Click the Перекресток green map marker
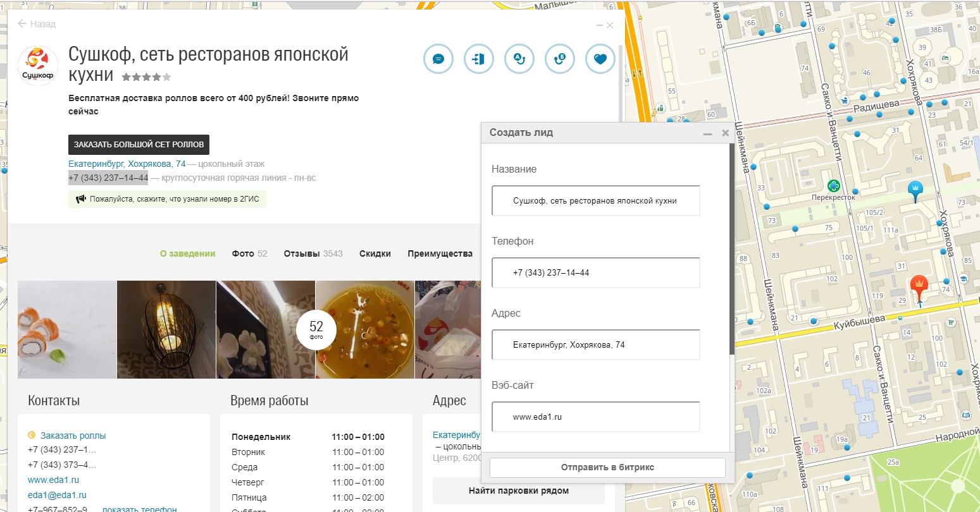This screenshot has height=512, width=980. [834, 186]
